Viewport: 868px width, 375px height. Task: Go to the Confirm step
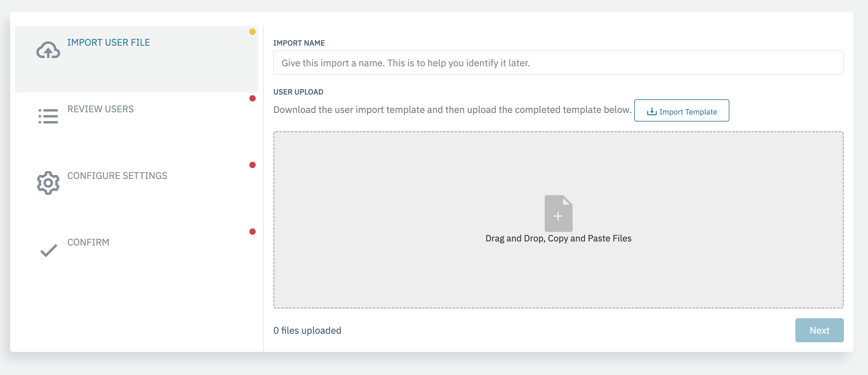[136, 259]
